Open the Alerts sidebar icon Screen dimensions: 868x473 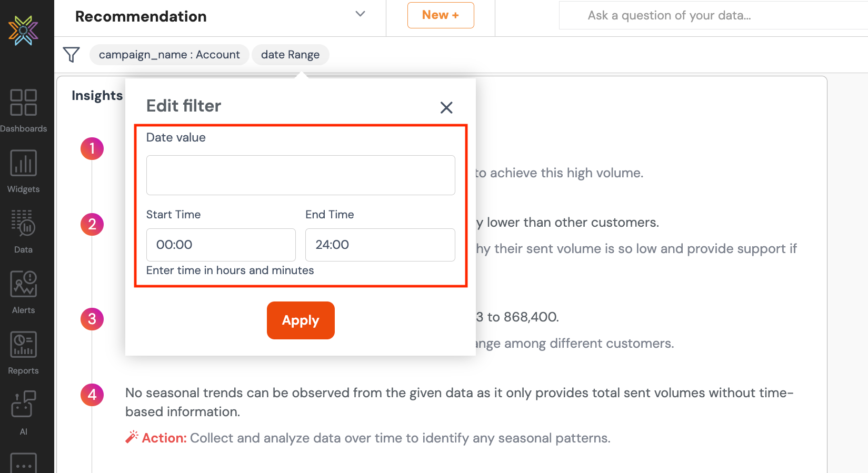pos(24,284)
